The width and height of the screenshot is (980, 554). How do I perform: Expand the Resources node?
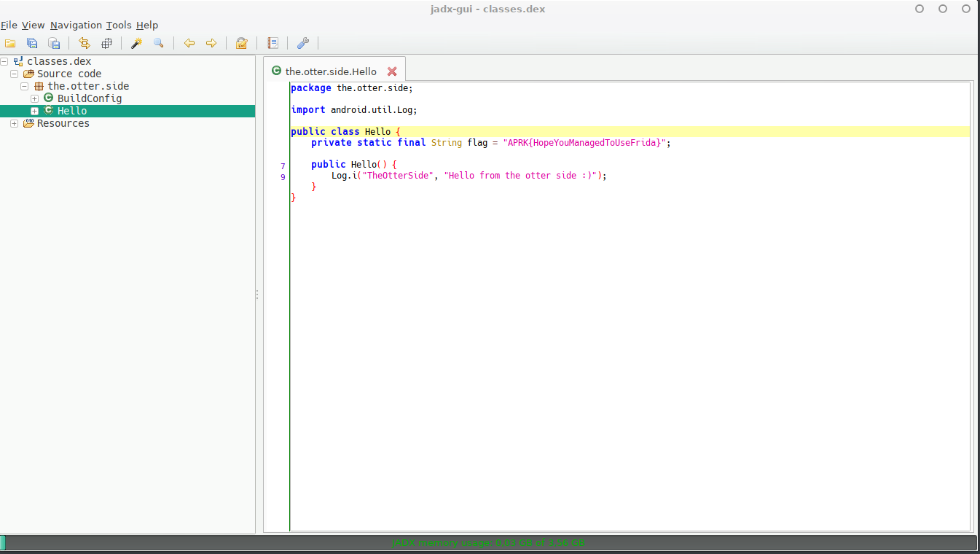(15, 123)
